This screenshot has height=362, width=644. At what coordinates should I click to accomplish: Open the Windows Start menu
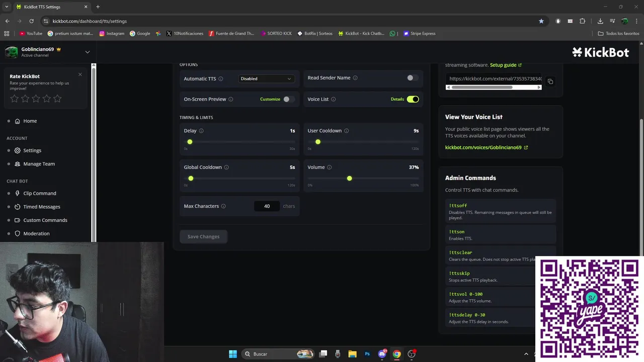pos(233,354)
